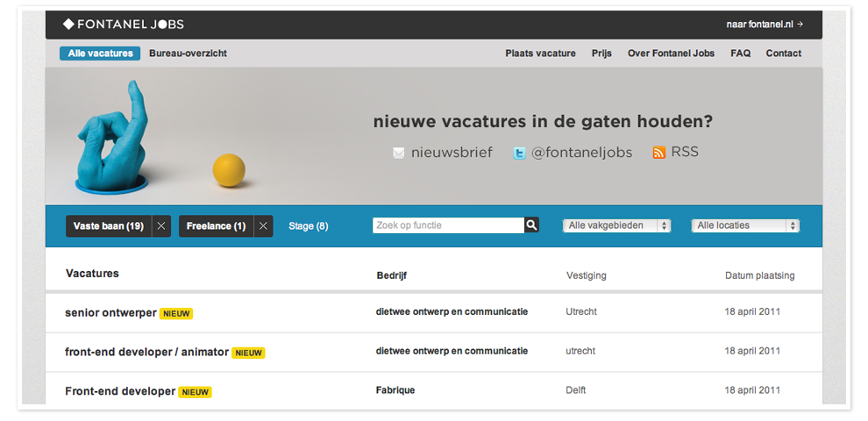Click the nieuwe vacatures banner headline
This screenshot has height=421, width=868.
coord(543,122)
